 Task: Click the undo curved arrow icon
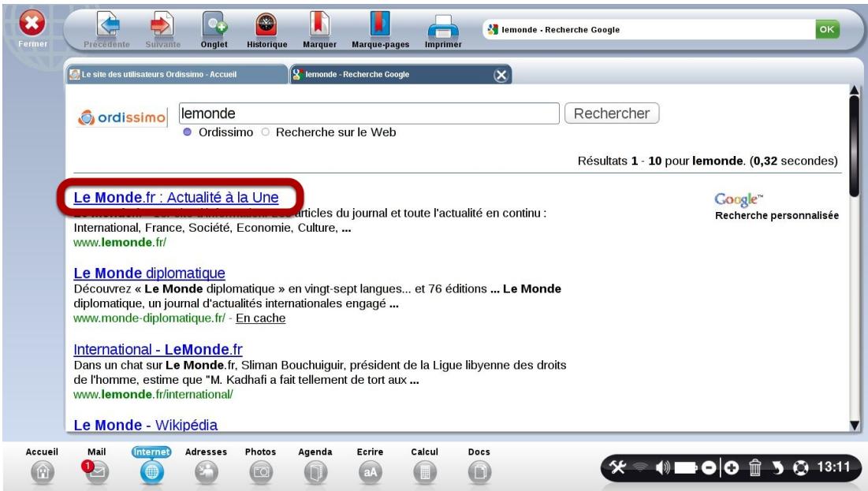778,468
